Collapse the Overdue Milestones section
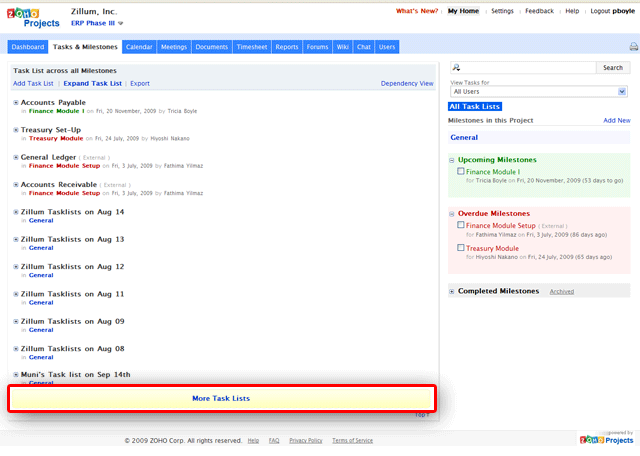 452,214
